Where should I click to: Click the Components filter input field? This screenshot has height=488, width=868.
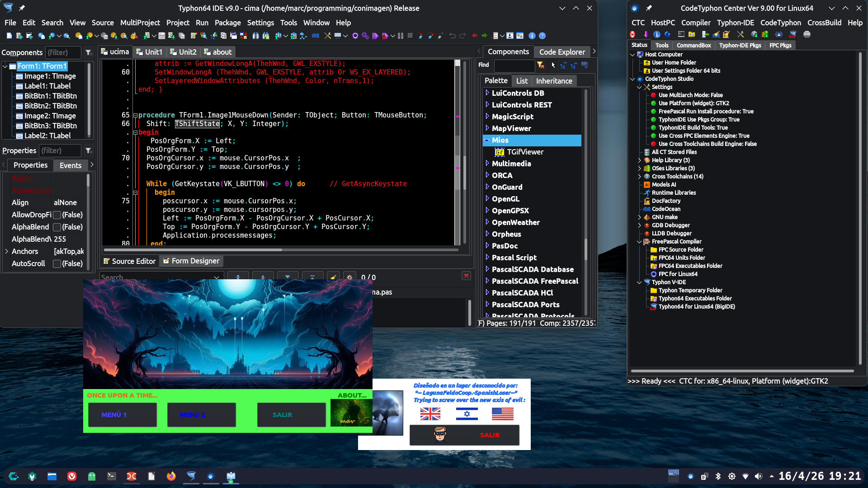(63, 52)
